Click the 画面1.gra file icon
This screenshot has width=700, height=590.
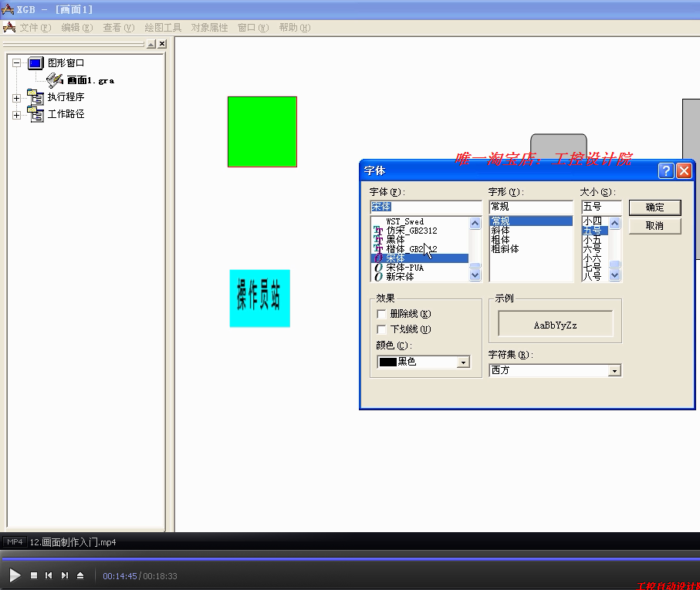(x=55, y=80)
